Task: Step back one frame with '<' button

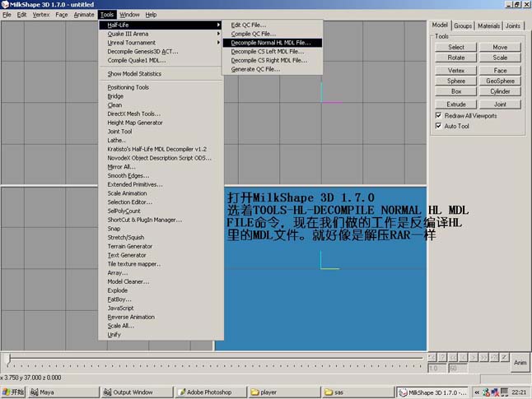Action: pos(463,357)
